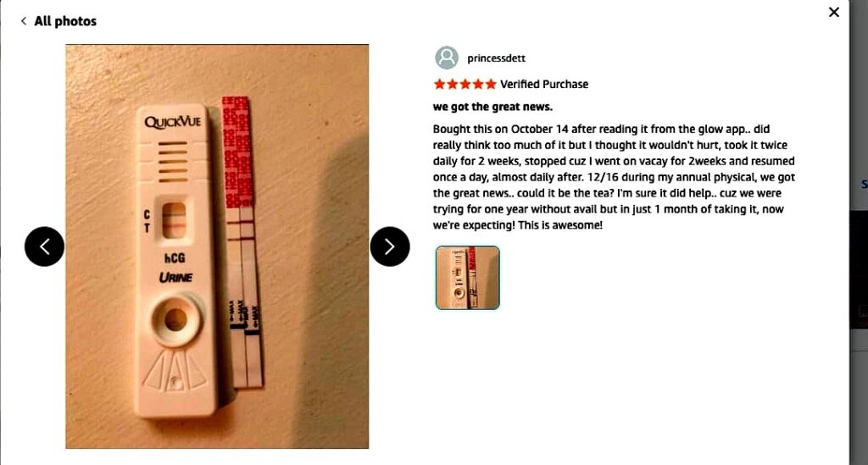Close the photo viewer dialog

tap(833, 12)
